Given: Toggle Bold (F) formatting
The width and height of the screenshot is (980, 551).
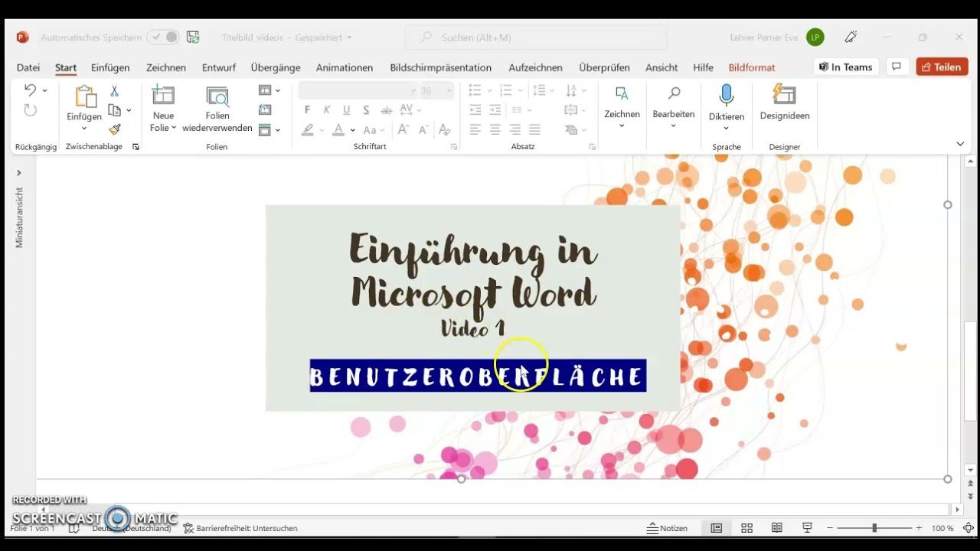Looking at the screenshot, I should coord(307,110).
